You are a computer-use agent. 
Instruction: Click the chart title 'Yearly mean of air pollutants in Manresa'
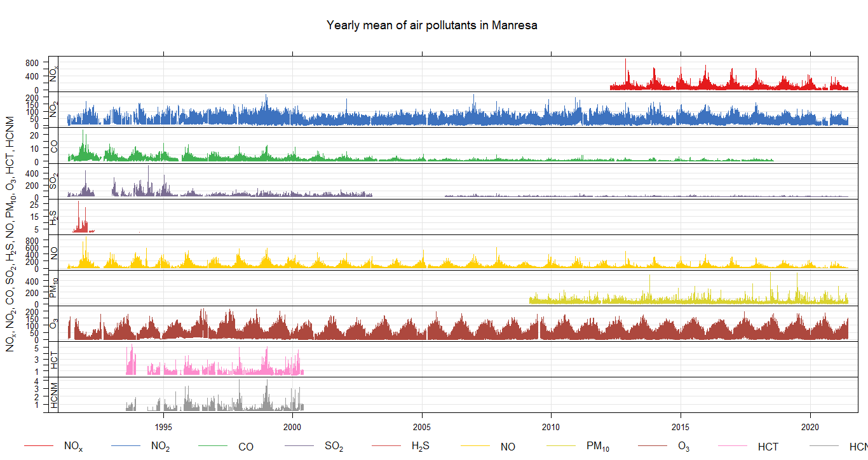[x=432, y=25]
